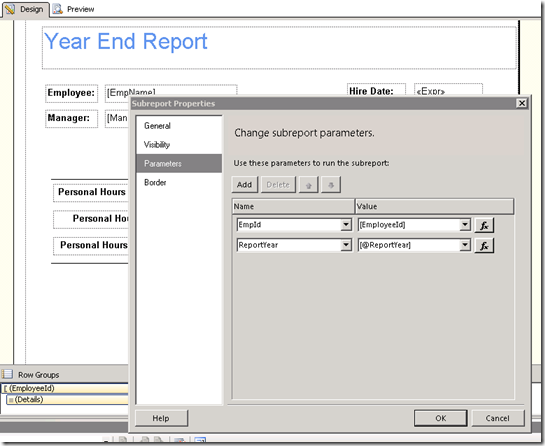This screenshot has height=446, width=545.
Task: Open expression editor for ReportYear value
Action: 484,245
